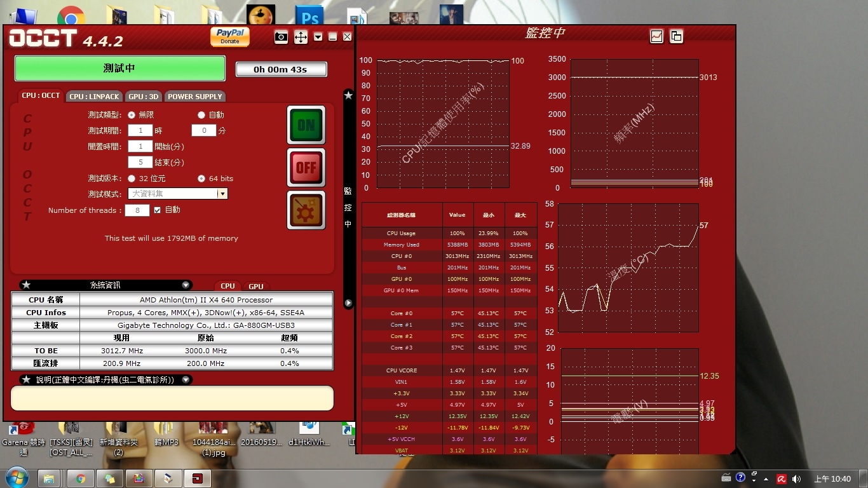Click Chrome in the taskbar
Screen dimensions: 868x488
[81, 478]
